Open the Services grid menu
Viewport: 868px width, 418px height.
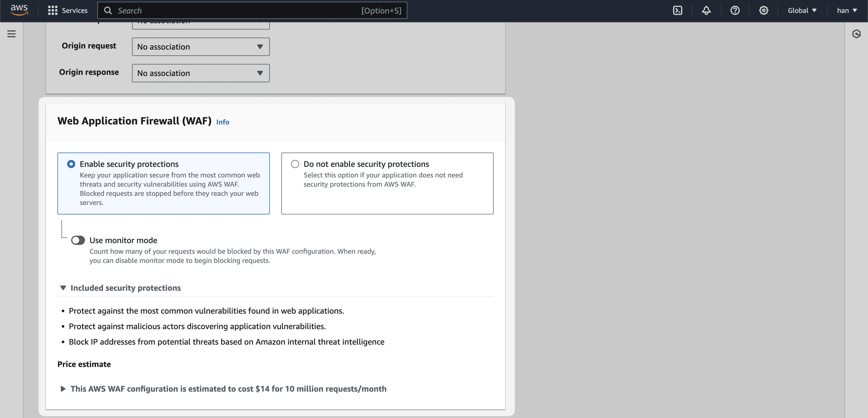click(x=53, y=10)
